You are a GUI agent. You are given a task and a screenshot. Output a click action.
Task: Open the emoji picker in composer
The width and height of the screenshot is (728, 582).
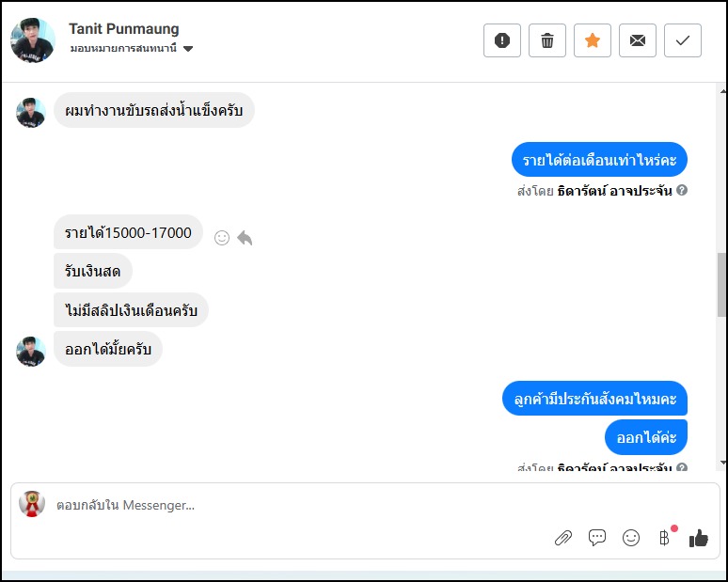631,538
